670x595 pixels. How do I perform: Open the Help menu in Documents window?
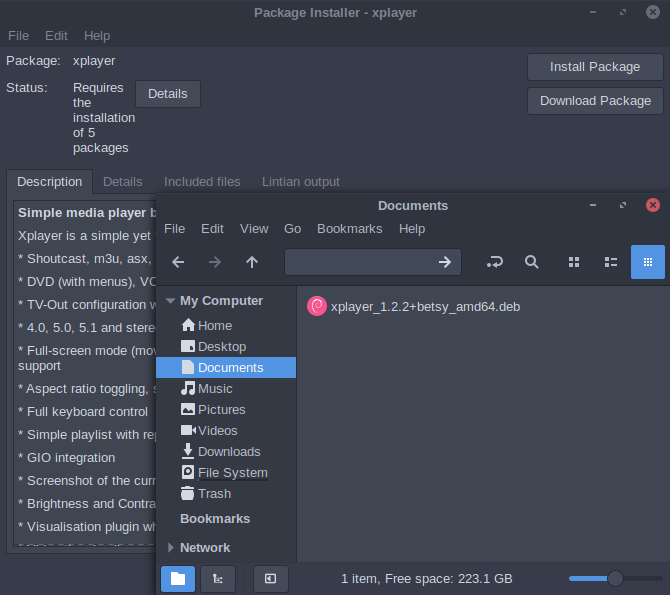pos(412,229)
